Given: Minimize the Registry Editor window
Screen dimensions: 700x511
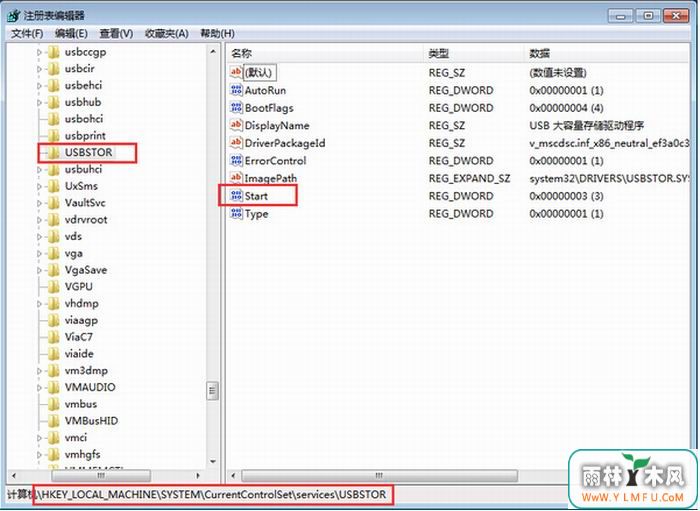Looking at the screenshot, I should coord(621,16).
